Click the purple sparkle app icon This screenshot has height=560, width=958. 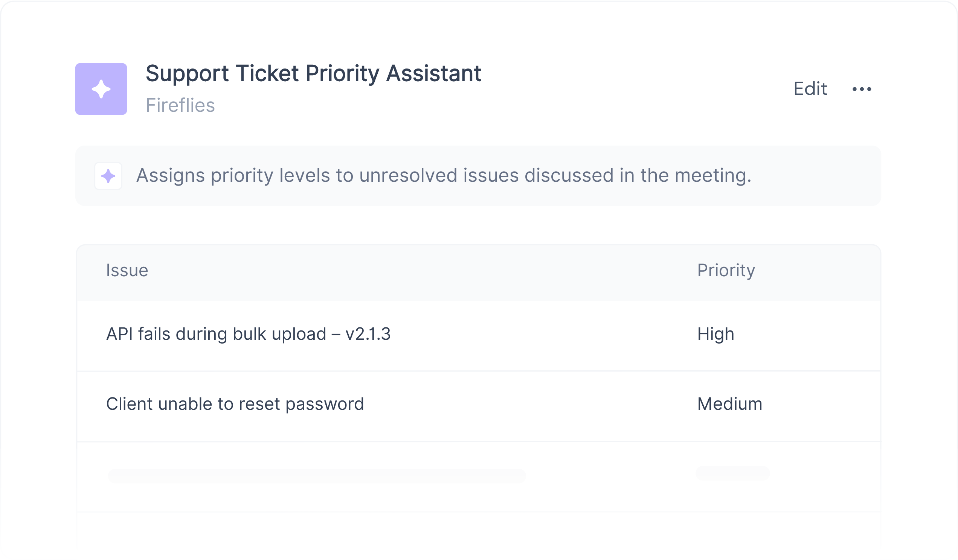click(101, 89)
